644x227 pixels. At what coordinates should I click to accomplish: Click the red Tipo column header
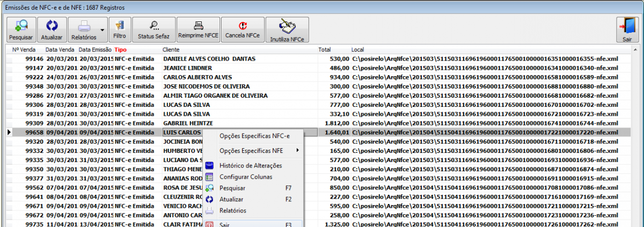(120, 49)
